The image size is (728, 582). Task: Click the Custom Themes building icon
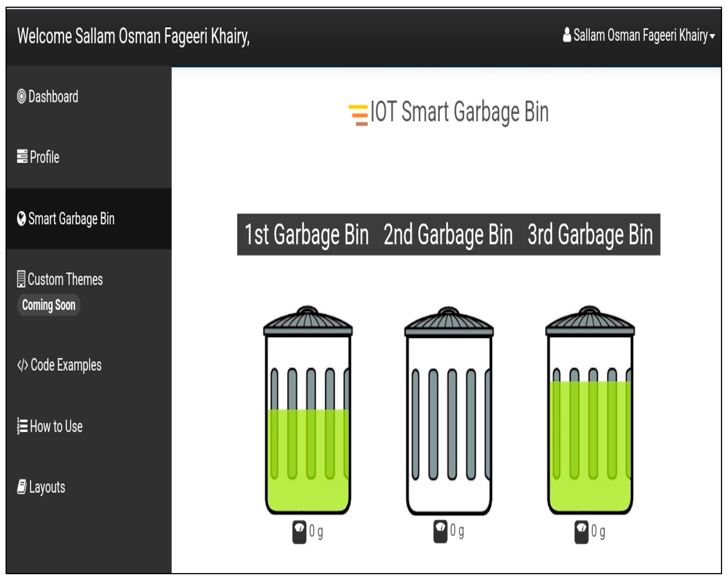[21, 279]
